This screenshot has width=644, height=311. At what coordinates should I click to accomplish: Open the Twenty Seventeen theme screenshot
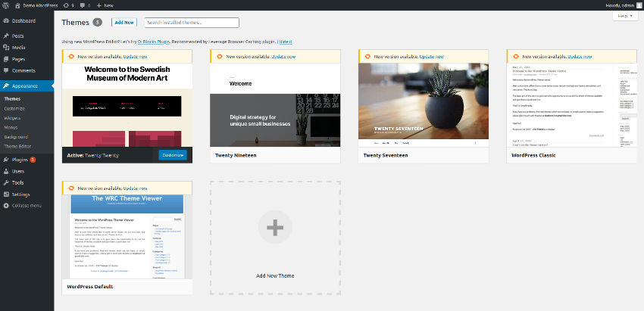424,105
